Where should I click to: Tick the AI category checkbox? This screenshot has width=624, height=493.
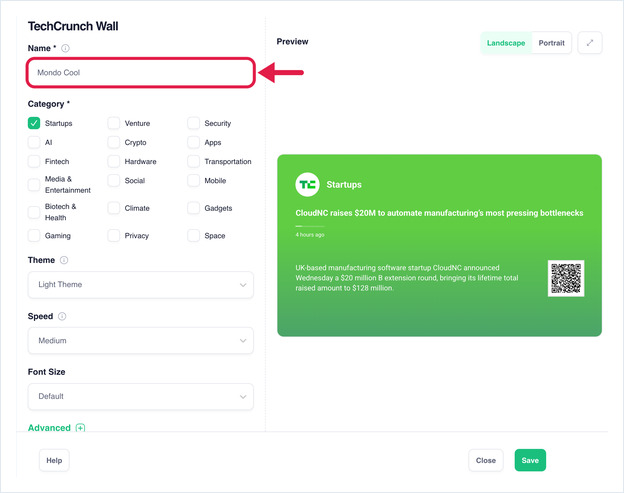tap(34, 142)
